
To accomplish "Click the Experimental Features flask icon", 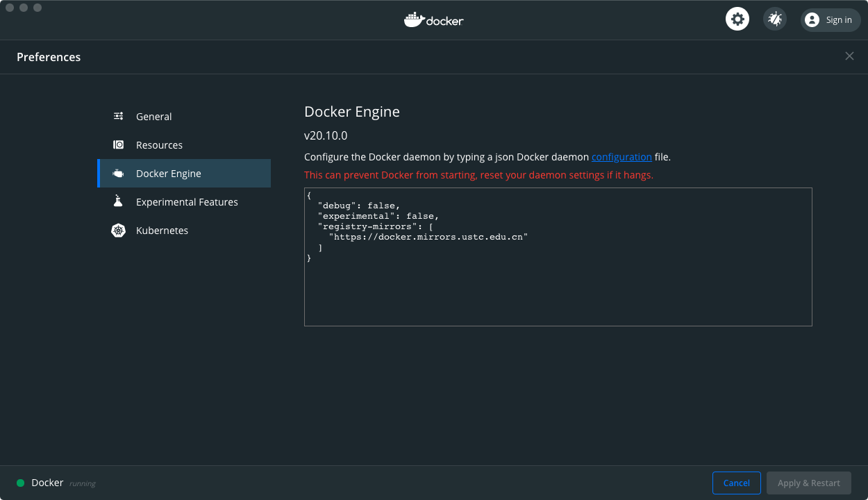I will tap(119, 201).
